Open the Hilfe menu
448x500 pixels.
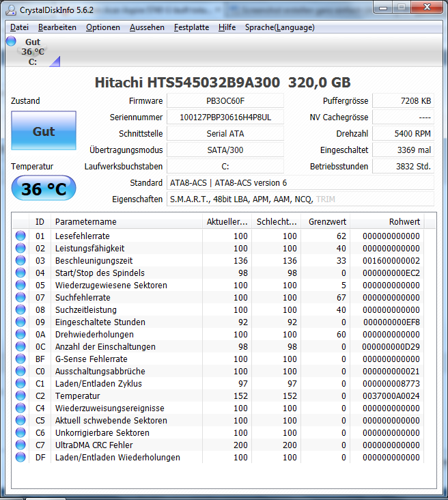[x=227, y=27]
